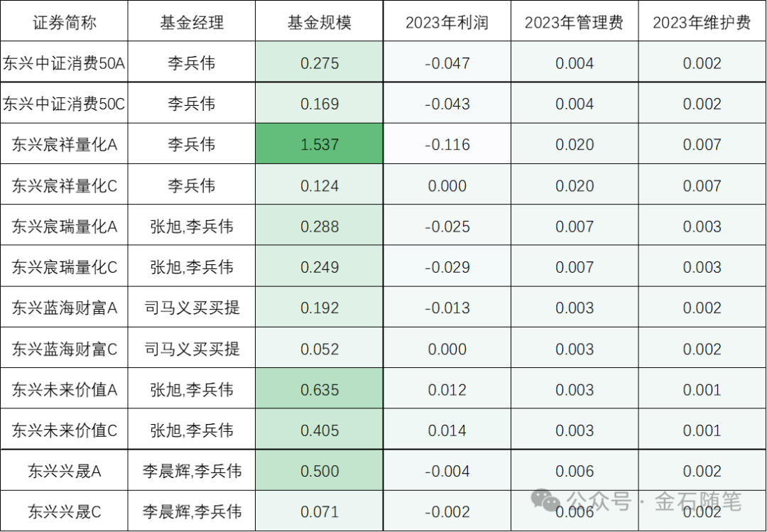Select the cell with value 0.169
The width and height of the screenshot is (767, 532).
pyautogui.click(x=320, y=104)
